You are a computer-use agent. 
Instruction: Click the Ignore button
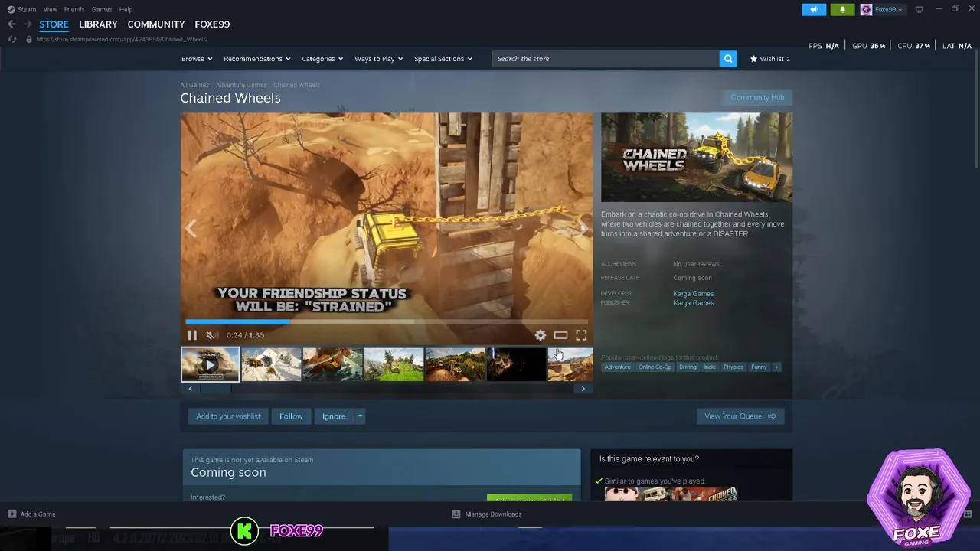pyautogui.click(x=334, y=416)
